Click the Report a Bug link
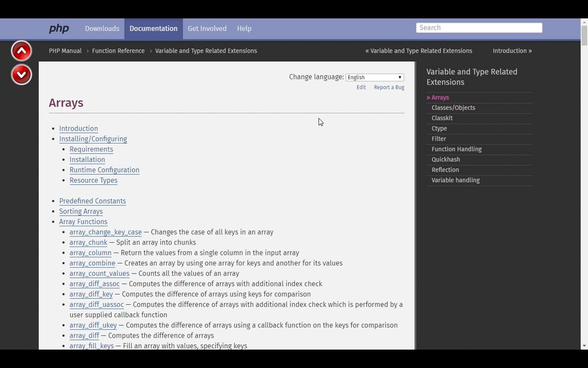The image size is (588, 368). (389, 87)
